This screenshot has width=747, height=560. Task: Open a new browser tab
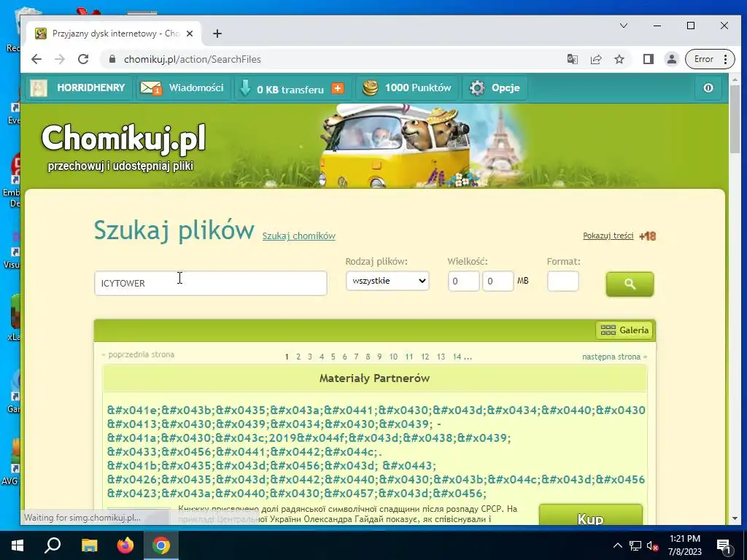[217, 34]
